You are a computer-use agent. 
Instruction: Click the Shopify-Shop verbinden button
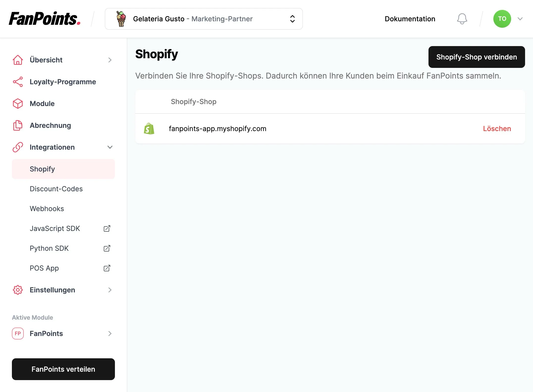(x=477, y=57)
